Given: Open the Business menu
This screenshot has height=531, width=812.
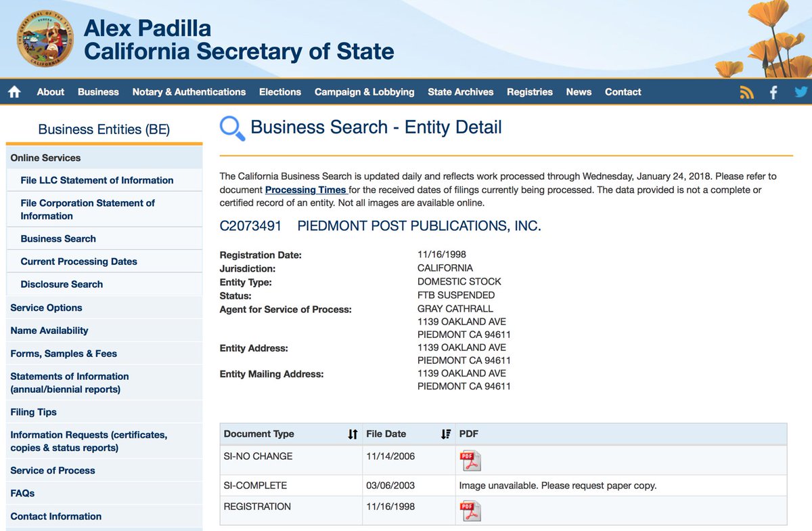Looking at the screenshot, I should (x=98, y=92).
